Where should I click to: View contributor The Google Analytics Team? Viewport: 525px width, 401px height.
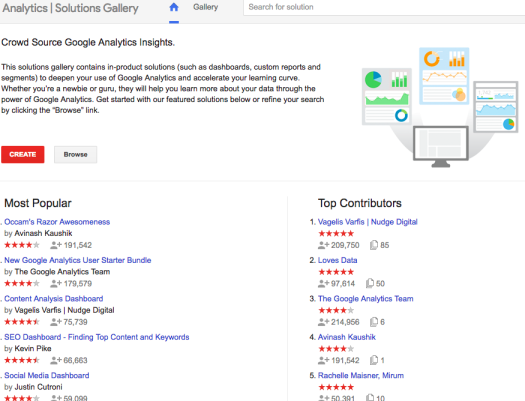[x=365, y=299]
